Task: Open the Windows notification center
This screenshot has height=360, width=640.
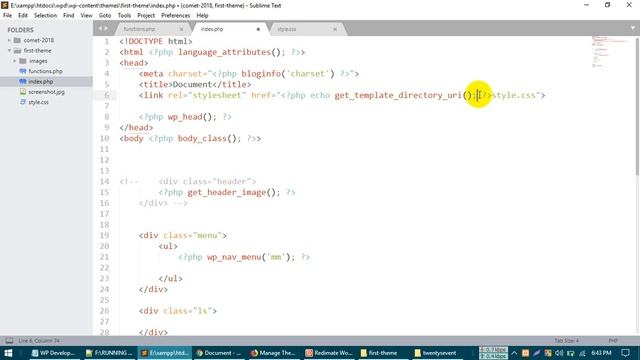Action: pos(625,353)
